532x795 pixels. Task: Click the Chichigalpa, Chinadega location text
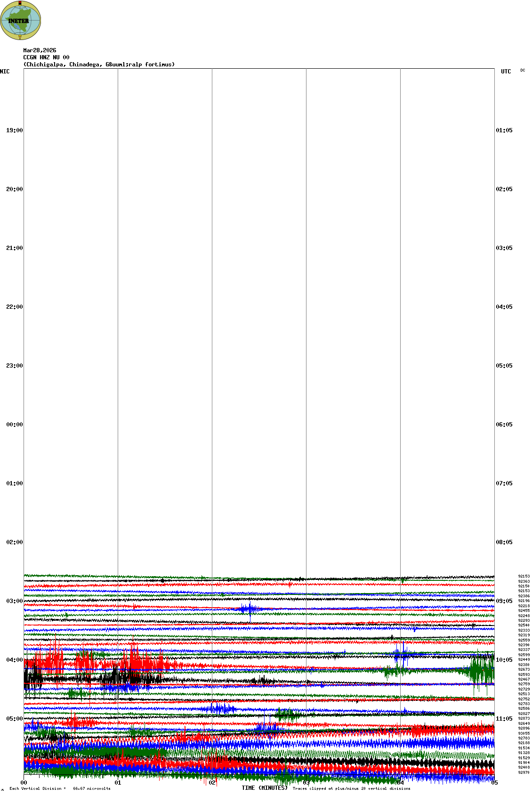coord(99,64)
